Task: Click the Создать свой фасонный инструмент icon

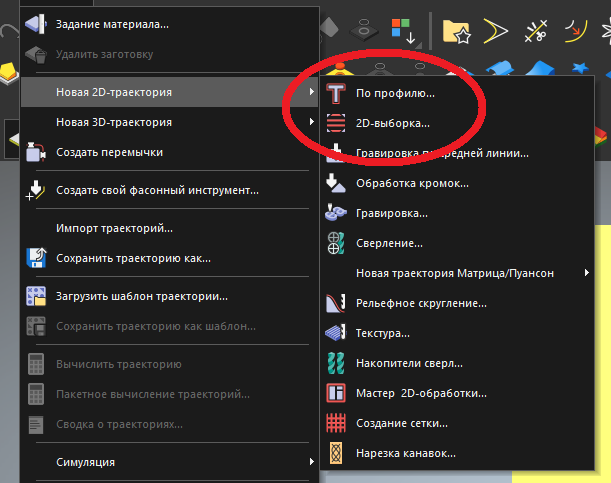Action: pyautogui.click(x=36, y=190)
